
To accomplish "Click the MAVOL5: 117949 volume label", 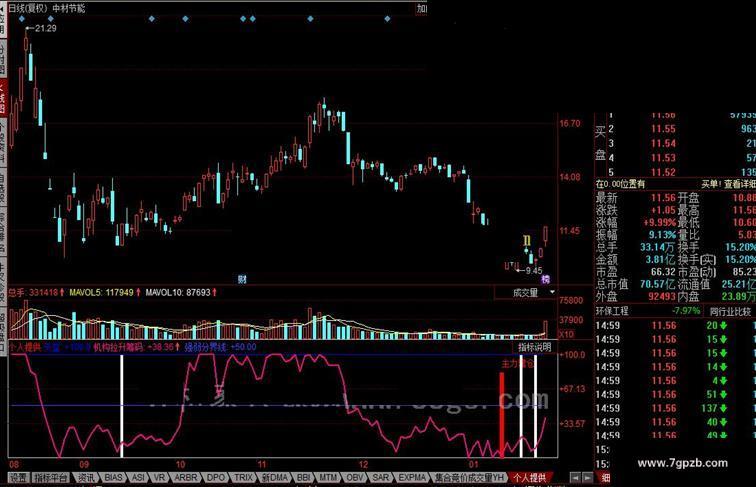I will (101, 292).
